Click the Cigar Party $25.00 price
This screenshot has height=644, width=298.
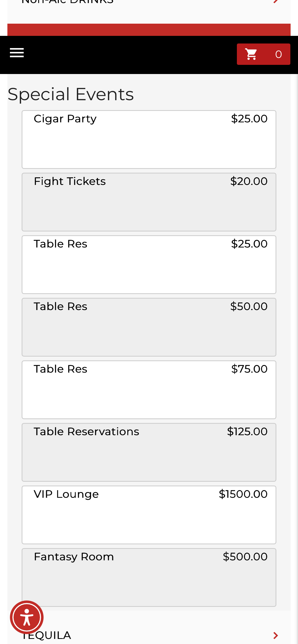pos(249,119)
